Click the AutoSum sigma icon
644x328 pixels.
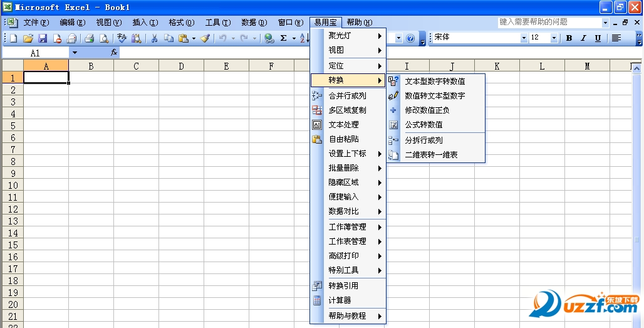coord(283,38)
